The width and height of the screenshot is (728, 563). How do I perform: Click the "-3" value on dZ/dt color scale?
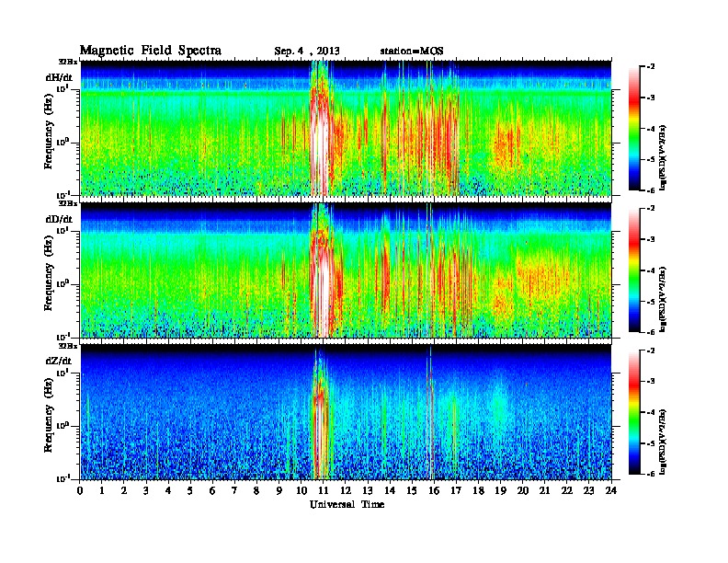tap(651, 381)
